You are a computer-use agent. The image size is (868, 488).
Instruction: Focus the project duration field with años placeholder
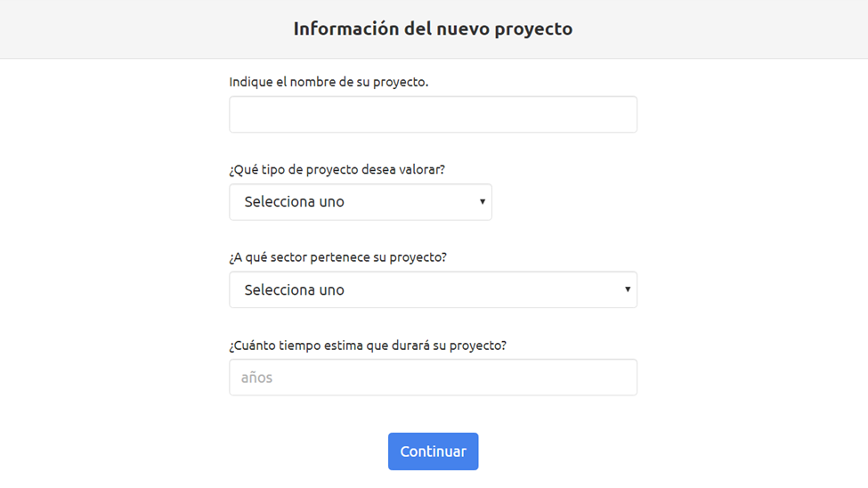[x=433, y=378]
